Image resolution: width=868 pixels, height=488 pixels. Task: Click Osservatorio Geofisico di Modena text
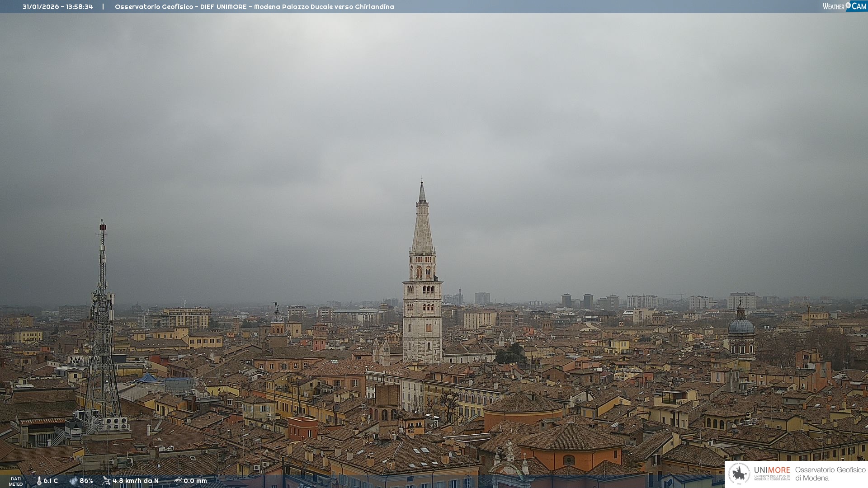pyautogui.click(x=830, y=474)
